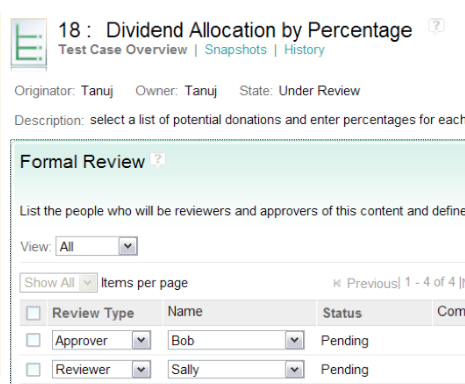Select the Test Case Overview tab
The height and width of the screenshot is (384, 465).
(123, 50)
